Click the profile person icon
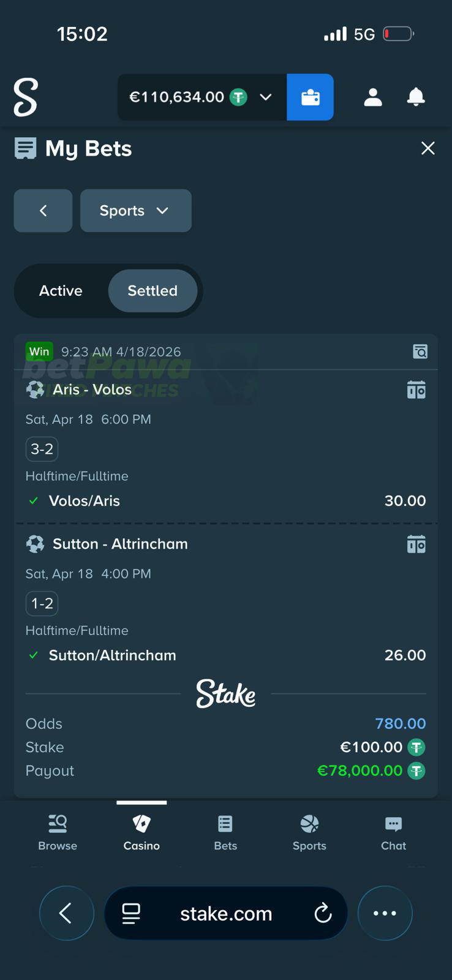The width and height of the screenshot is (452, 980). coord(373,97)
